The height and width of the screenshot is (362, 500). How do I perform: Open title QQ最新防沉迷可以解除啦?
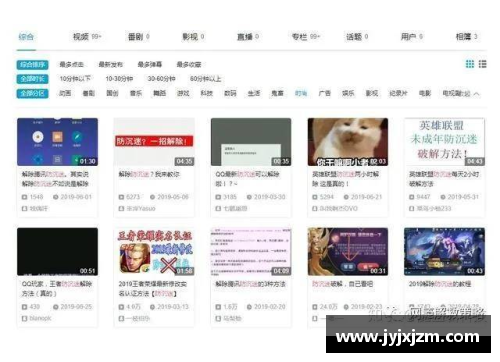[247, 179]
